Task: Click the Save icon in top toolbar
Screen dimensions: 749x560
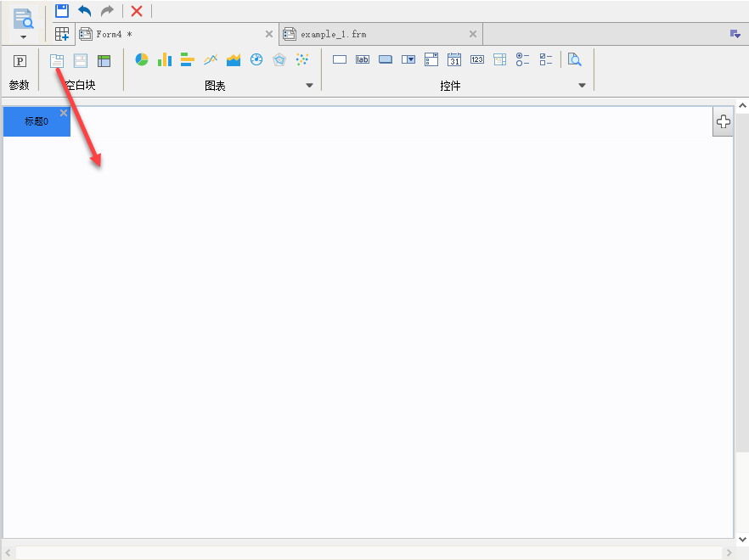Action: click(x=62, y=10)
